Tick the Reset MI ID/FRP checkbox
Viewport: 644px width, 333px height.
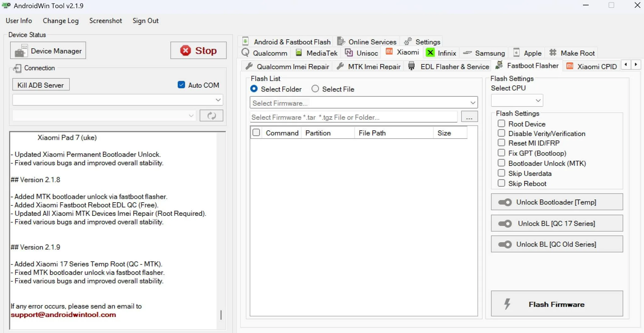(501, 143)
